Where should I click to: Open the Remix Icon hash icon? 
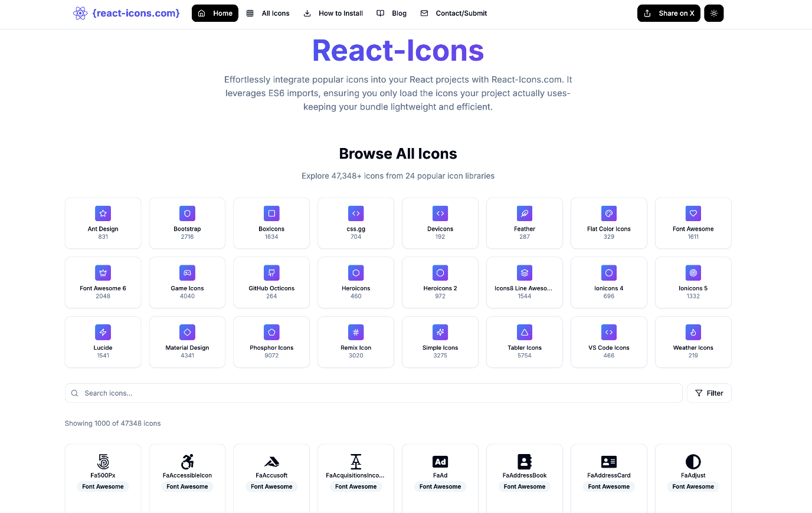pyautogui.click(x=356, y=333)
